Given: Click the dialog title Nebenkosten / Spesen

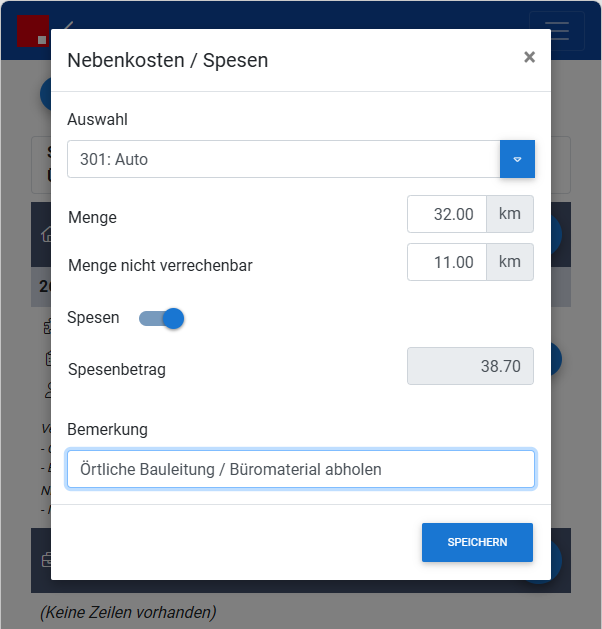Looking at the screenshot, I should pos(168,61).
